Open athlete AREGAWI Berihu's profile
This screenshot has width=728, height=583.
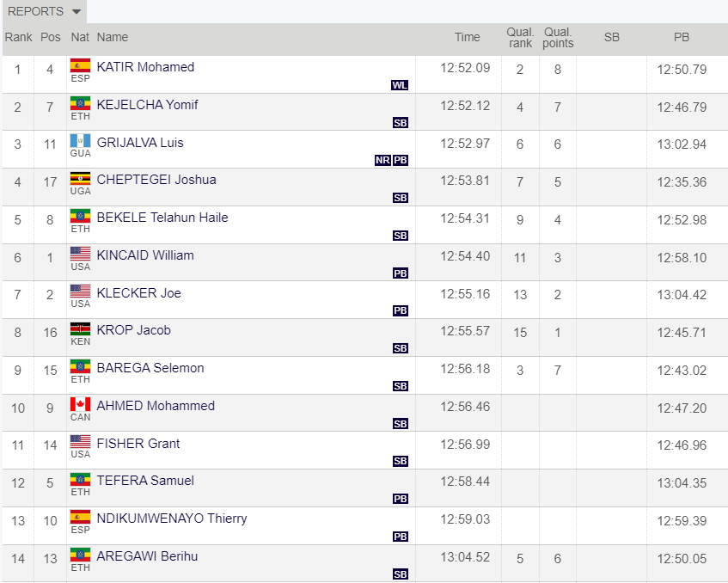147,556
